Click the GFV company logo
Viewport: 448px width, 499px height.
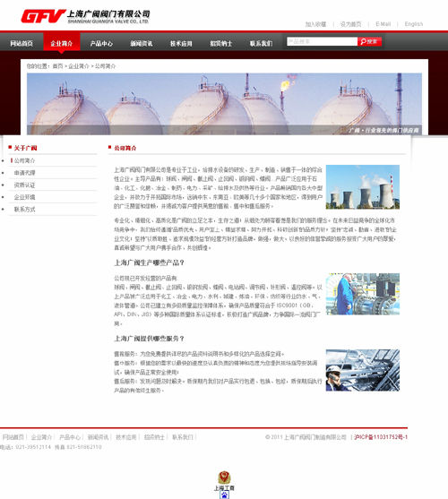pyautogui.click(x=85, y=16)
